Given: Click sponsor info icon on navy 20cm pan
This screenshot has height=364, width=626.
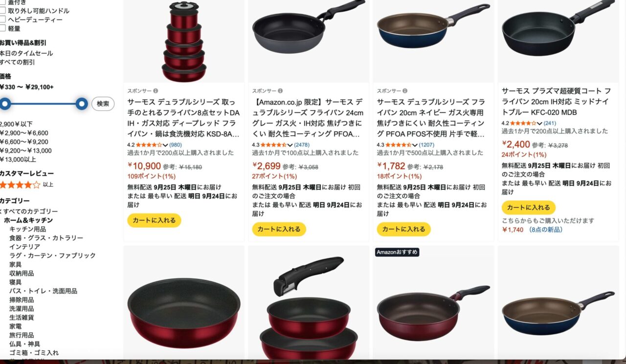Looking at the screenshot, I should 405,91.
